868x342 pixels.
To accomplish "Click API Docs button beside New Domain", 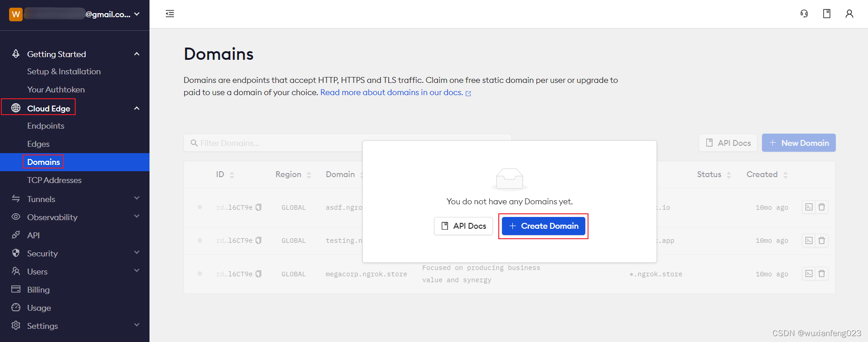I will click(728, 143).
